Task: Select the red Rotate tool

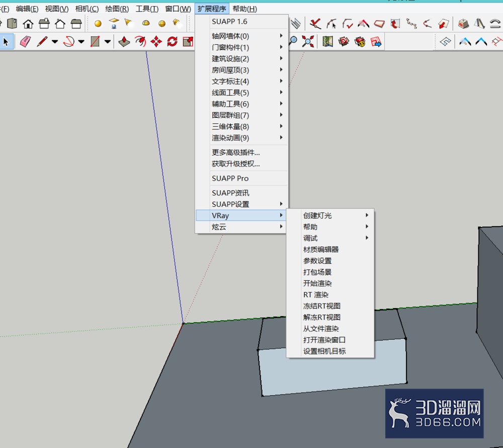Action: coord(172,42)
